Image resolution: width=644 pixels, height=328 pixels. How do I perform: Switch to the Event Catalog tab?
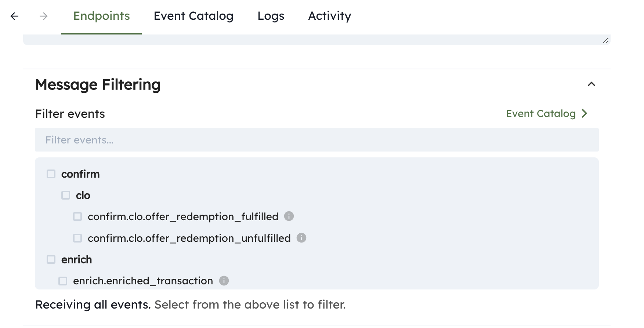pyautogui.click(x=193, y=16)
